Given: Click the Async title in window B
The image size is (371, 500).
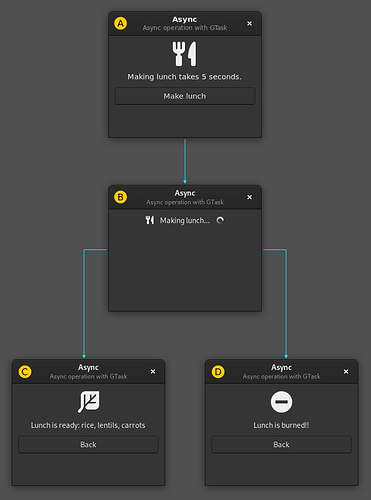Looking at the screenshot, I should [x=185, y=193].
